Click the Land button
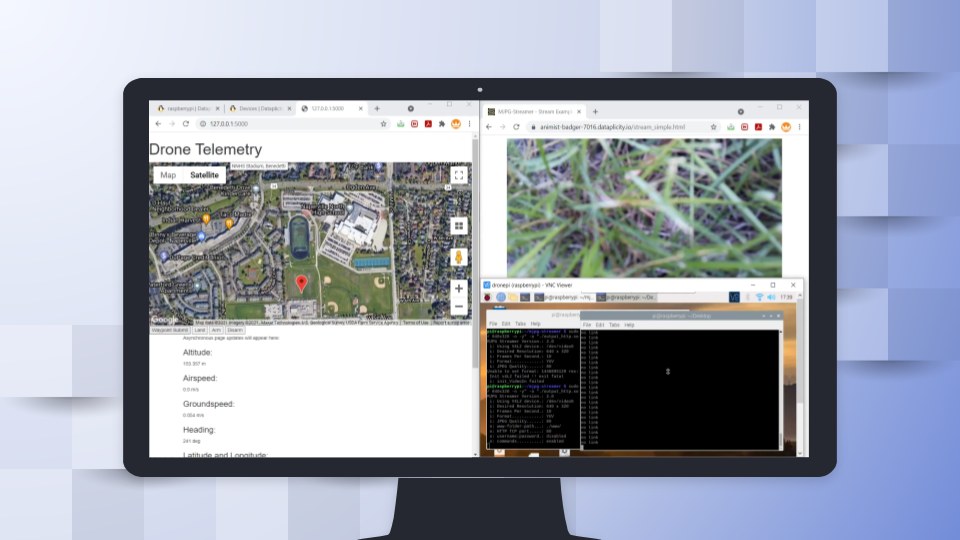960x540 pixels. pyautogui.click(x=200, y=330)
